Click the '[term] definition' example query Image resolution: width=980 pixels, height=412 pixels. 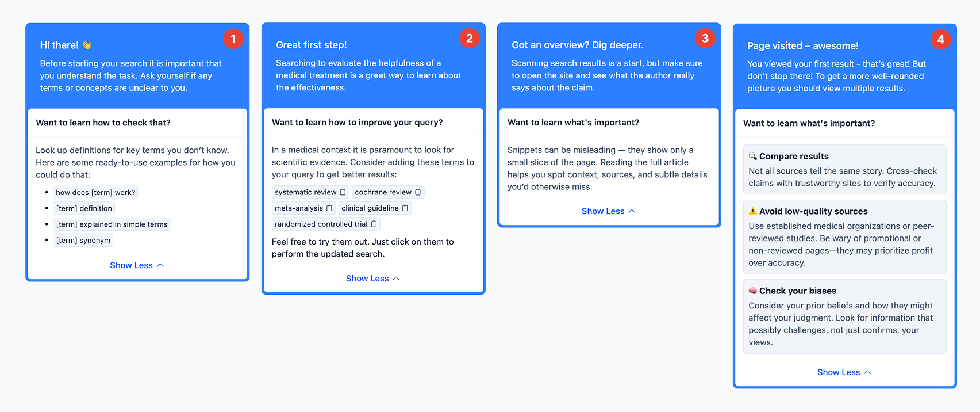[x=84, y=208]
